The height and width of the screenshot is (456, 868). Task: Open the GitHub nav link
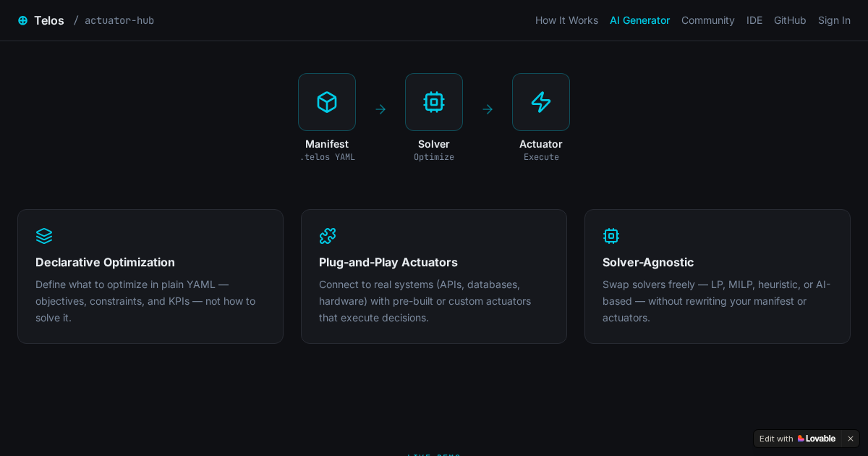pyautogui.click(x=790, y=20)
